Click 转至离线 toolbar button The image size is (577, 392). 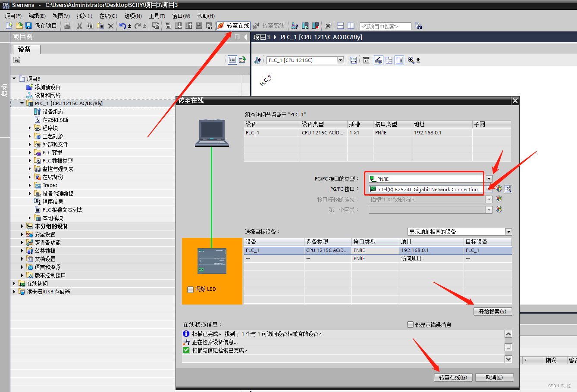pyautogui.click(x=269, y=26)
